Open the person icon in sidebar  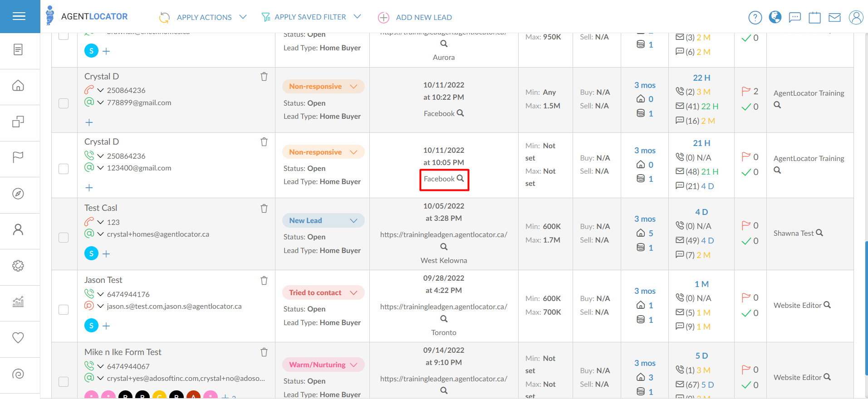(x=18, y=229)
